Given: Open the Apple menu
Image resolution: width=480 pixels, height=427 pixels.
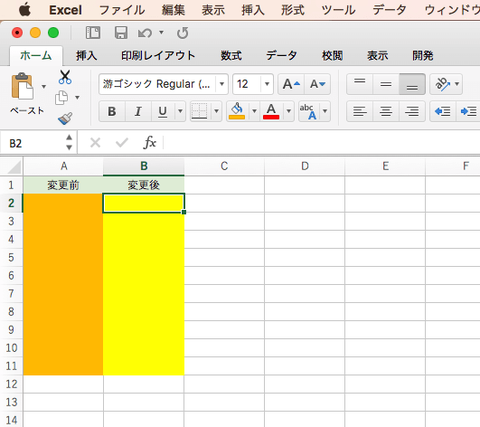Looking at the screenshot, I should [x=24, y=10].
